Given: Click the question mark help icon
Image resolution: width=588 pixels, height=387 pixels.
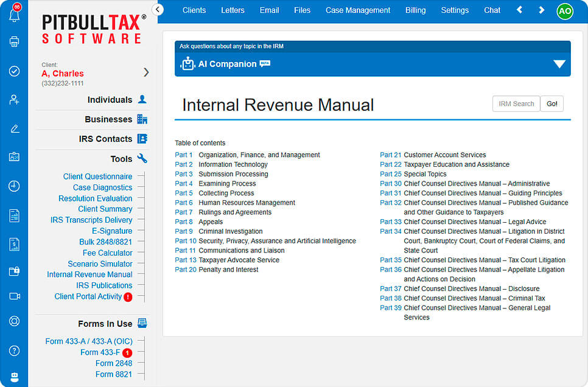Looking at the screenshot, I should 14,350.
